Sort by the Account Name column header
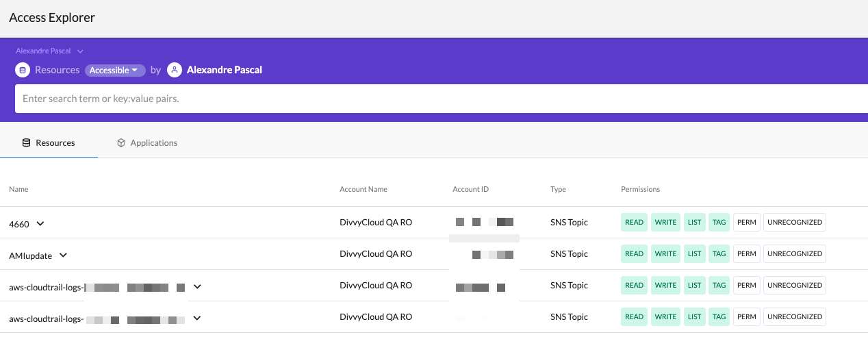 pos(363,189)
